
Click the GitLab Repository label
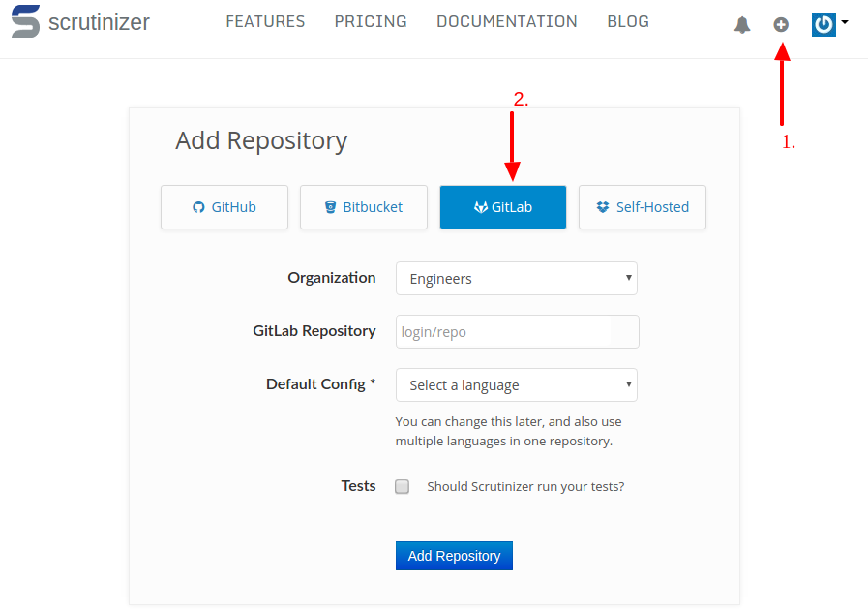point(314,331)
